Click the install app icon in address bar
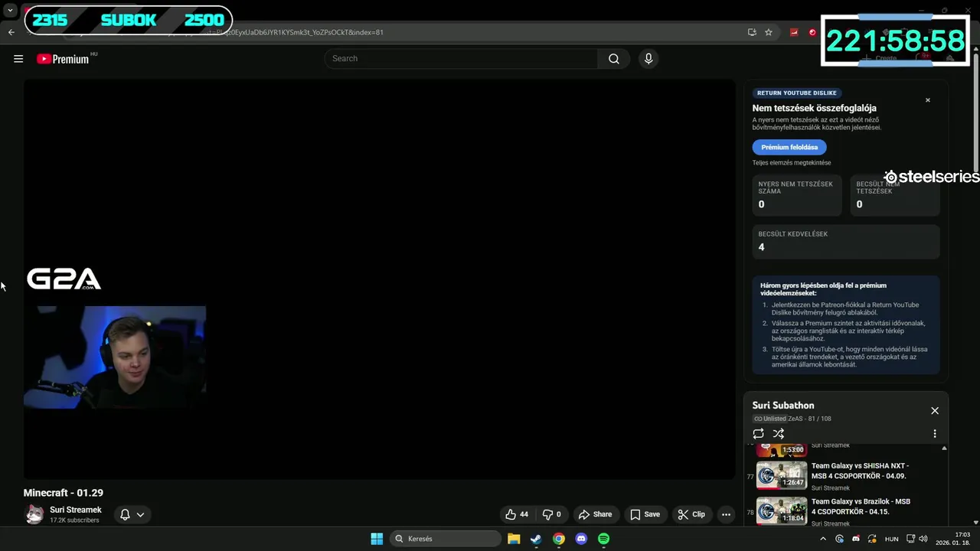Image resolution: width=980 pixels, height=551 pixels. [x=752, y=32]
